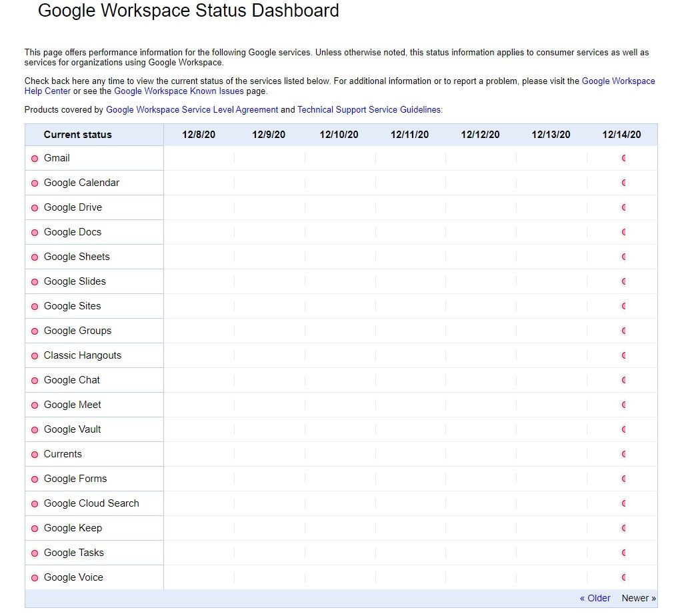This screenshot has height=616, width=678.
Task: Click the Google Cloud Search service name
Action: [91, 503]
